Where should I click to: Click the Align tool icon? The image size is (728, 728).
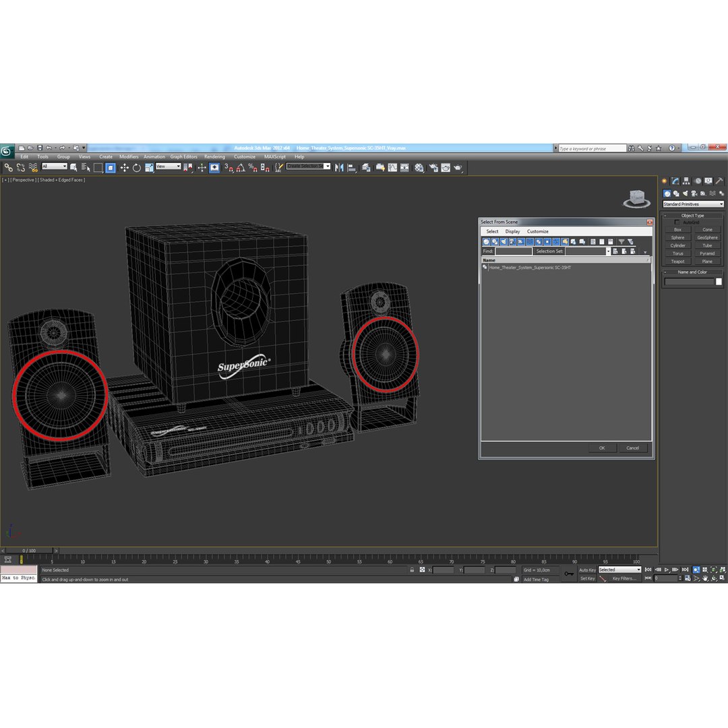[x=351, y=168]
